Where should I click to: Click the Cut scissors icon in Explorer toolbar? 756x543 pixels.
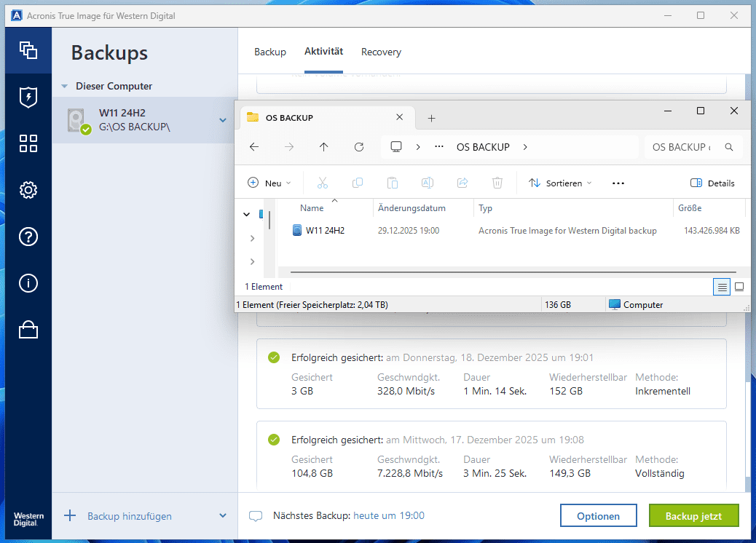pyautogui.click(x=323, y=183)
